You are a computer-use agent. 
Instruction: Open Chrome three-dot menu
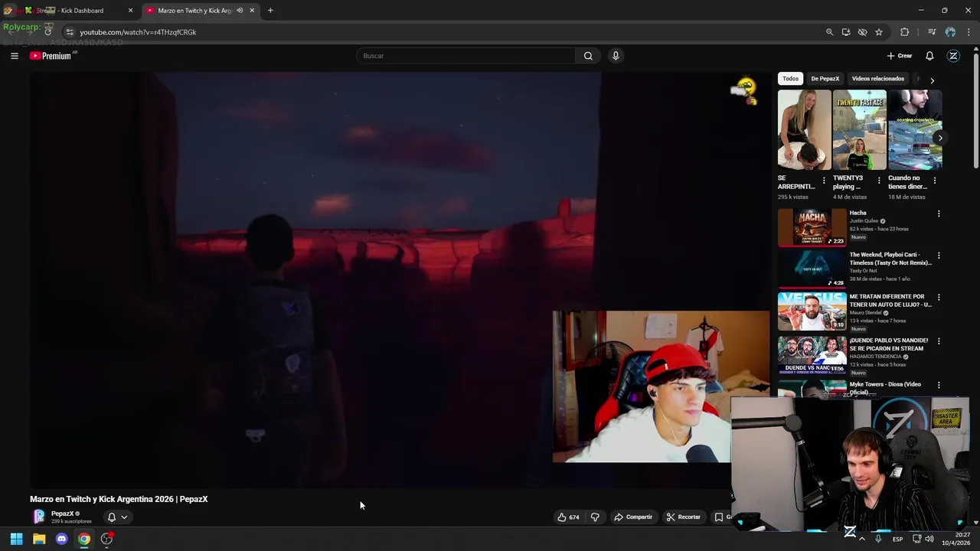click(969, 32)
